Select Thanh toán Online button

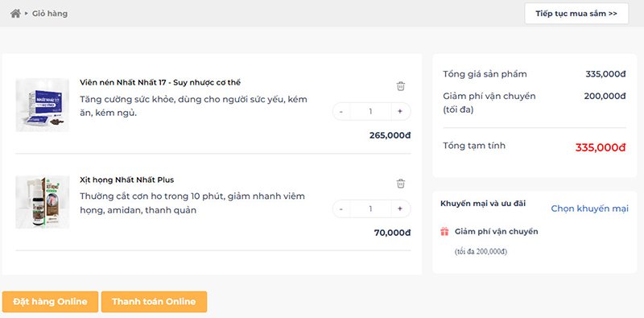pyautogui.click(x=154, y=302)
